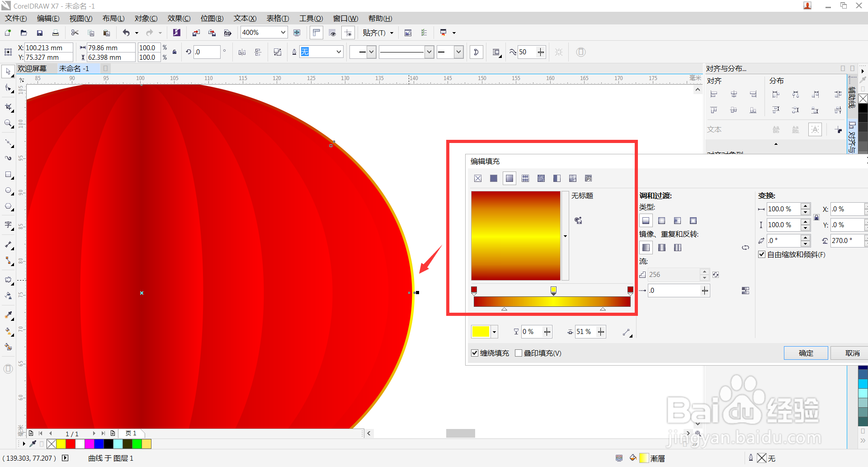Click the 确定 button
This screenshot has height=467, width=868.
806,353
